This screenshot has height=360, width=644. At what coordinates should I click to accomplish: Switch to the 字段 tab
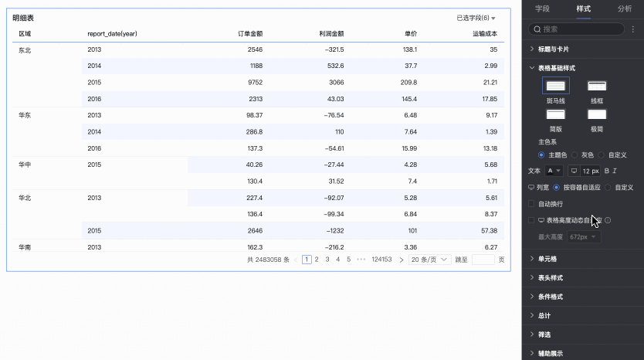(542, 8)
